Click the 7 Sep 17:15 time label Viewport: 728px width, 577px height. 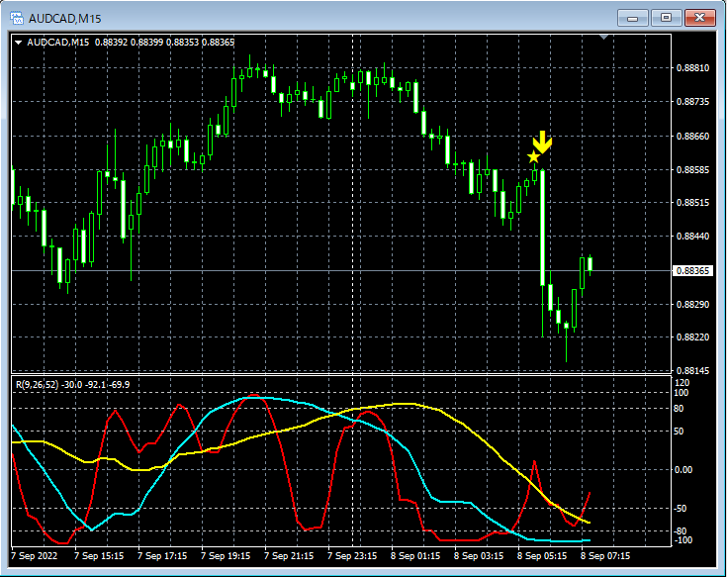coord(162,555)
